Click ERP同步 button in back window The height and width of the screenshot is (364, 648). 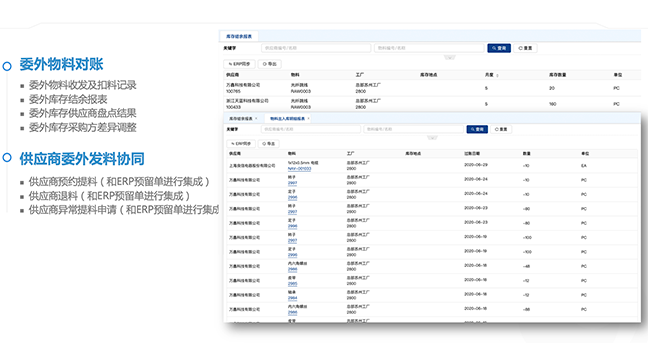click(x=239, y=64)
